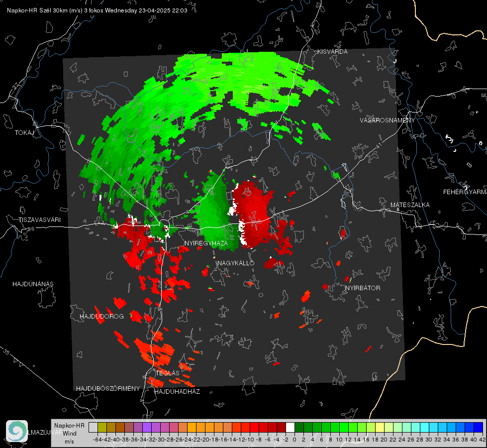Pick the violet swatch between -34 and -32
The width and height of the screenshot is (487, 448).
(x=147, y=428)
